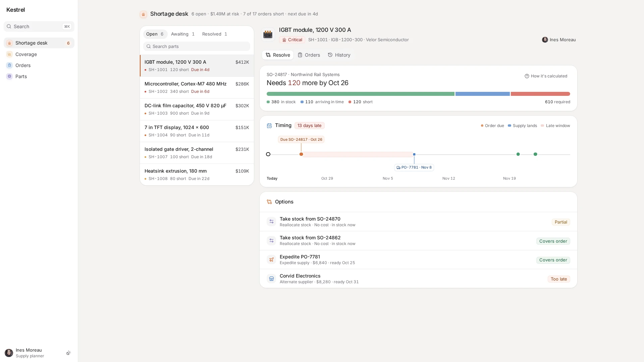Screen dimensions: 644x362
Task: Click the magnifier icon in Search parts
Action: (149, 47)
